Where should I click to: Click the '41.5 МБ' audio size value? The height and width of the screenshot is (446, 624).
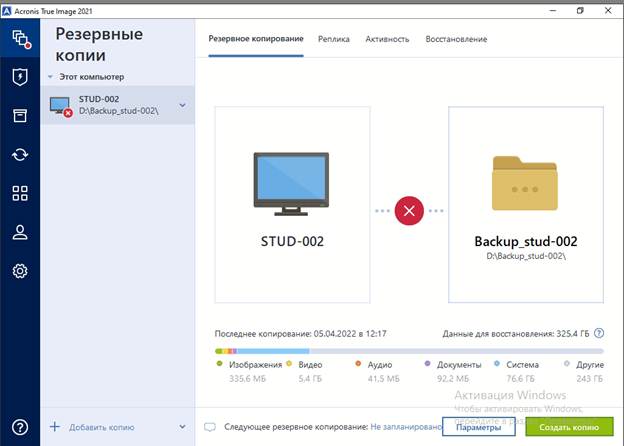tap(383, 379)
